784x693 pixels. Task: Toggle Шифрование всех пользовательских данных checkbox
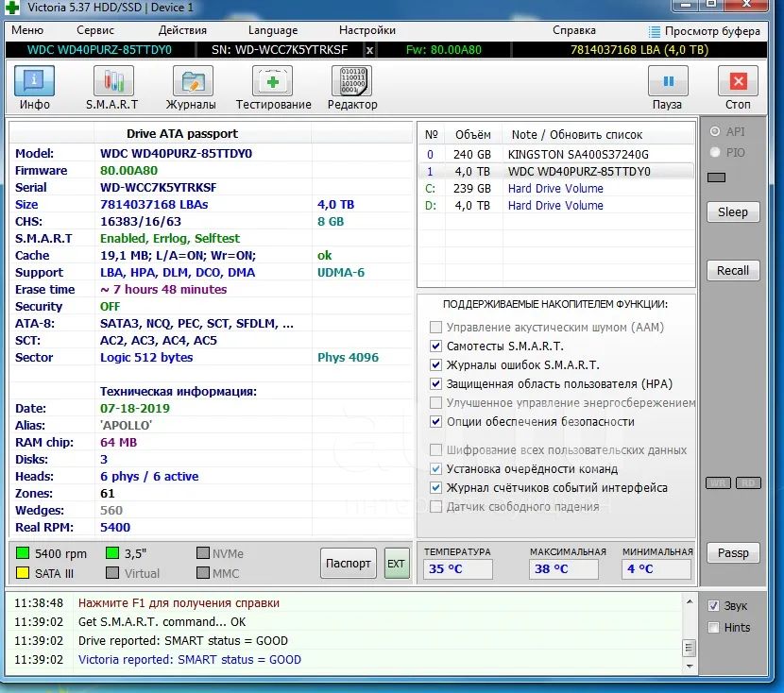click(x=435, y=449)
